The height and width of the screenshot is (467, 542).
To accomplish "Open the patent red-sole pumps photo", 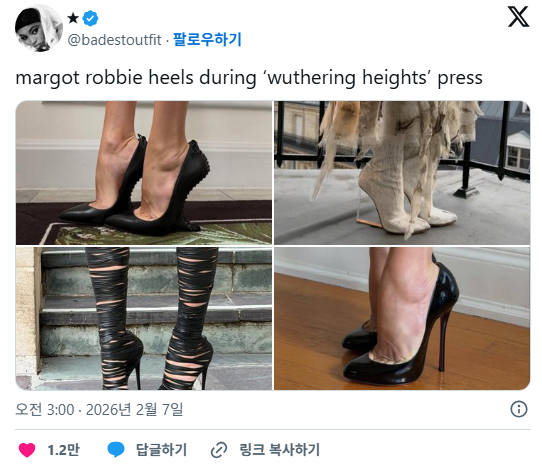I will (x=402, y=318).
